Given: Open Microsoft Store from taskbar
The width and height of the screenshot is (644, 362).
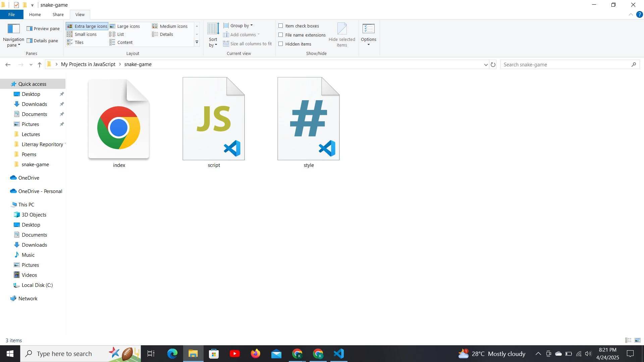Looking at the screenshot, I should (x=214, y=354).
